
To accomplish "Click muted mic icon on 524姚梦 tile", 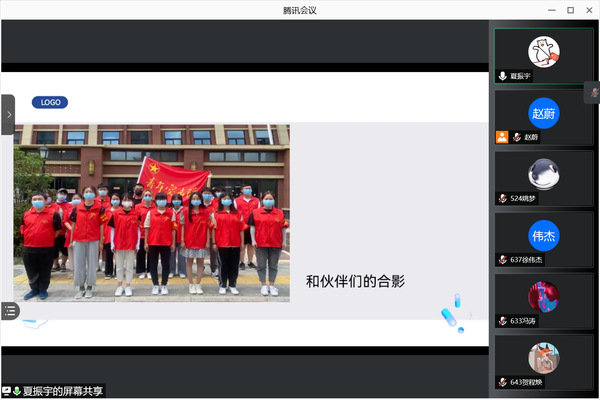I will coord(503,198).
